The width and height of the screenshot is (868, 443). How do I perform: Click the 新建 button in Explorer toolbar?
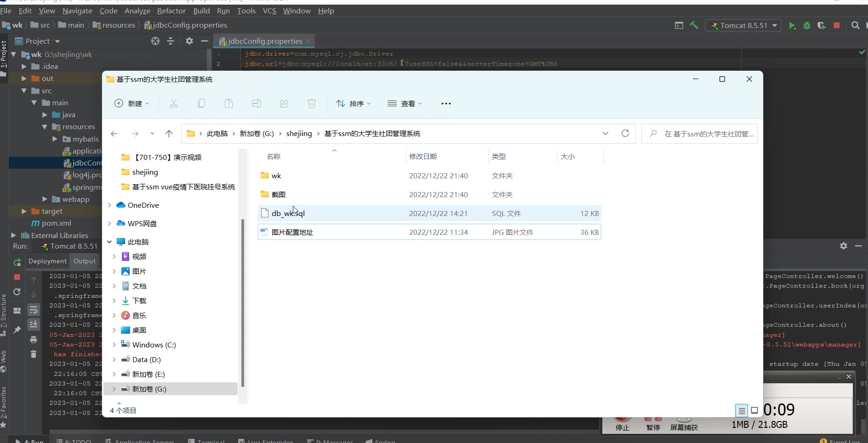click(x=131, y=104)
